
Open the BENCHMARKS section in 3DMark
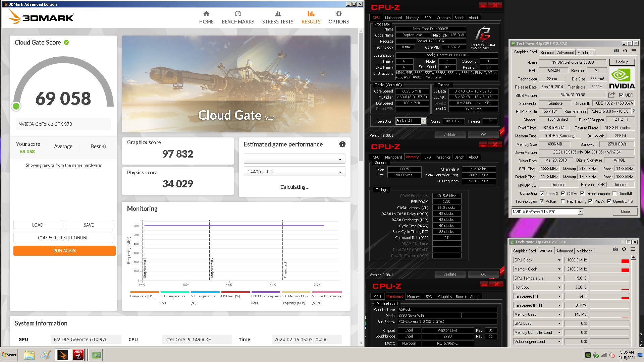[x=238, y=17]
